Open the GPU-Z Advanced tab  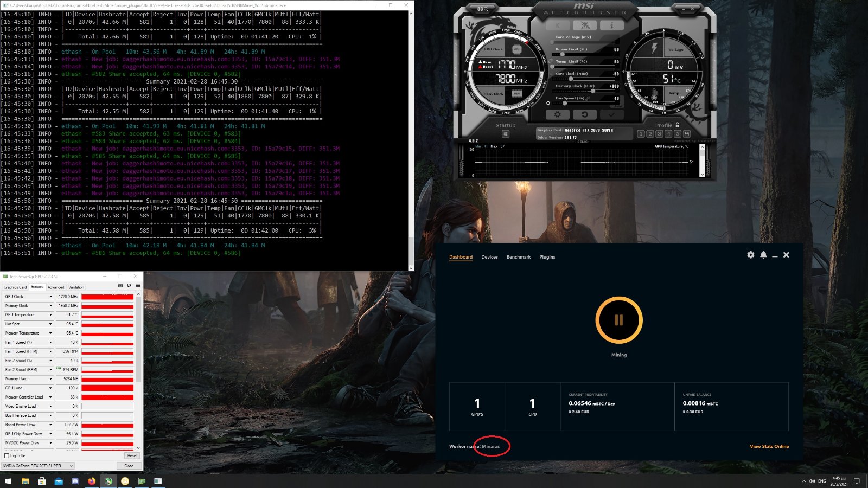56,287
